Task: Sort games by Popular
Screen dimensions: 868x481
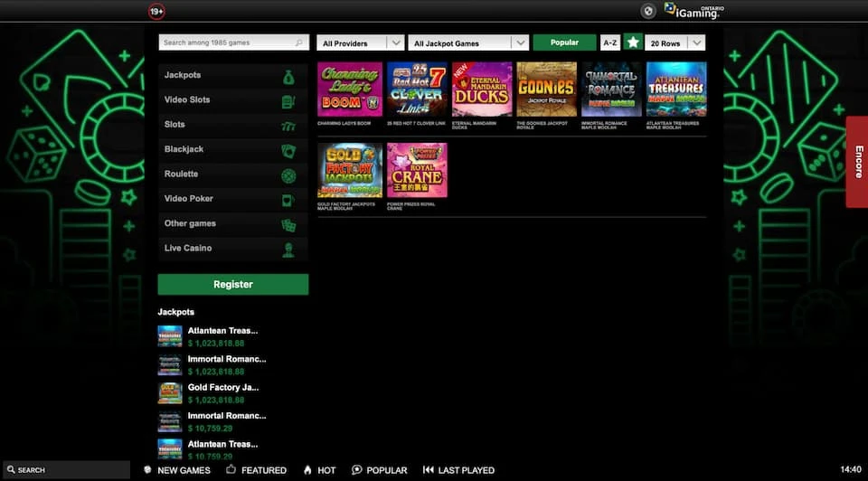Action: pyautogui.click(x=564, y=42)
